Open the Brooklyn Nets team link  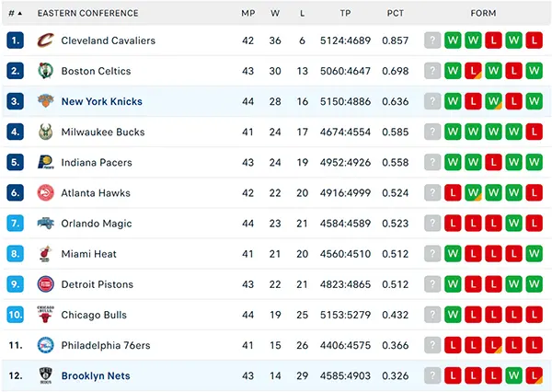pos(96,375)
